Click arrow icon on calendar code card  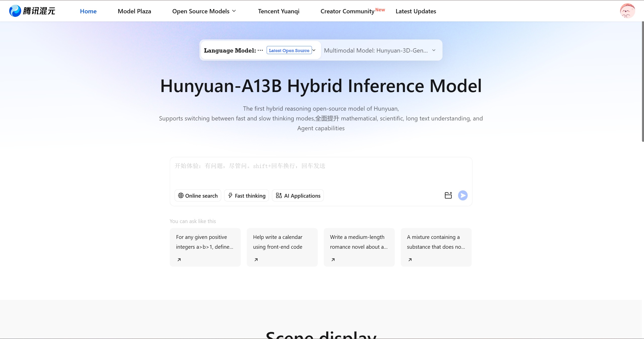(256, 260)
